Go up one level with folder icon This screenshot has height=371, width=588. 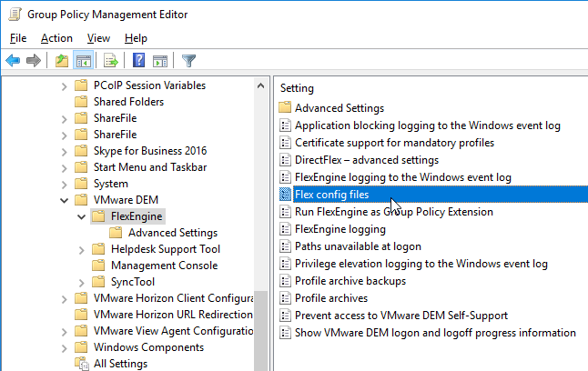62,60
